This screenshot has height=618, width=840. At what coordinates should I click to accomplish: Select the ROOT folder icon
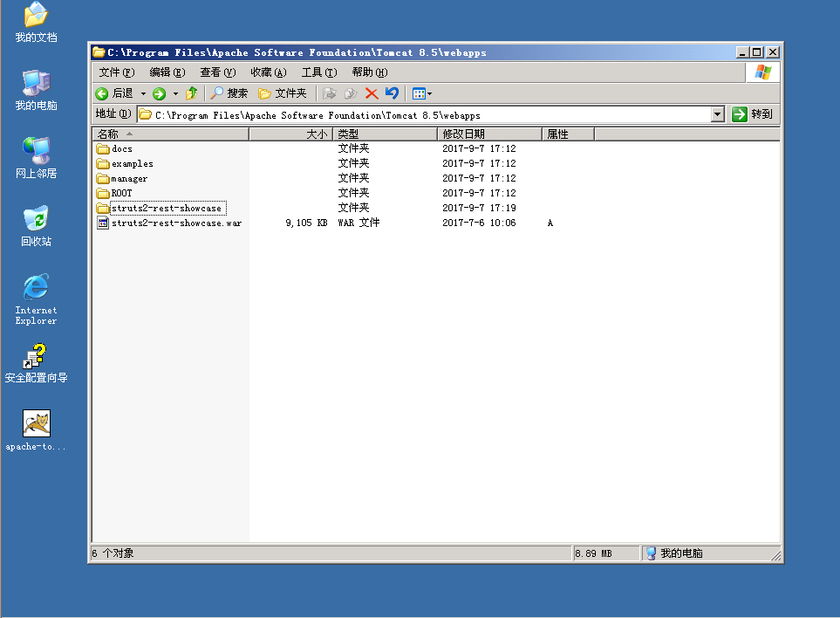[103, 193]
